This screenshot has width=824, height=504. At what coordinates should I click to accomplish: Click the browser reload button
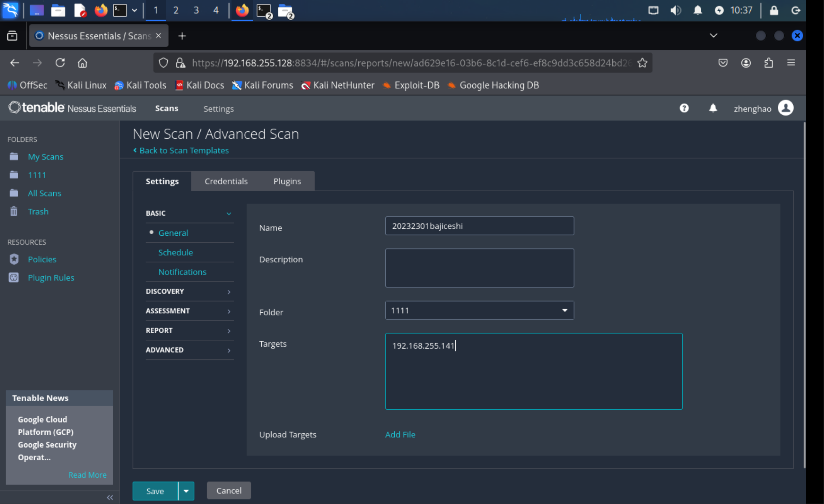tap(60, 63)
